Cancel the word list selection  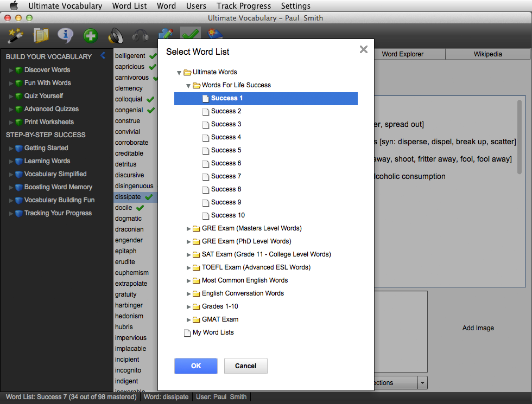(245, 366)
